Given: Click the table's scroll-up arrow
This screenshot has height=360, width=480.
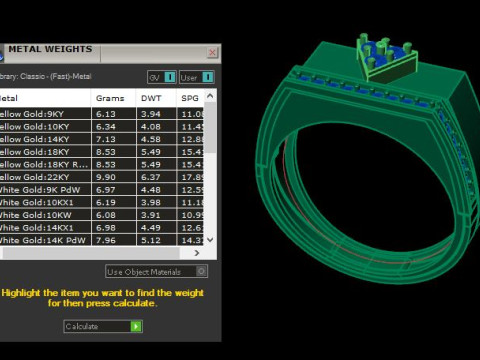Looking at the screenshot, I should click(210, 96).
